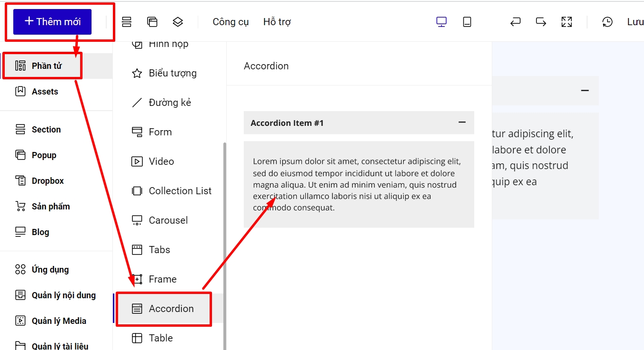Screen dimensions: 644x350
Task: Click the Lưu save button
Action: click(x=635, y=22)
